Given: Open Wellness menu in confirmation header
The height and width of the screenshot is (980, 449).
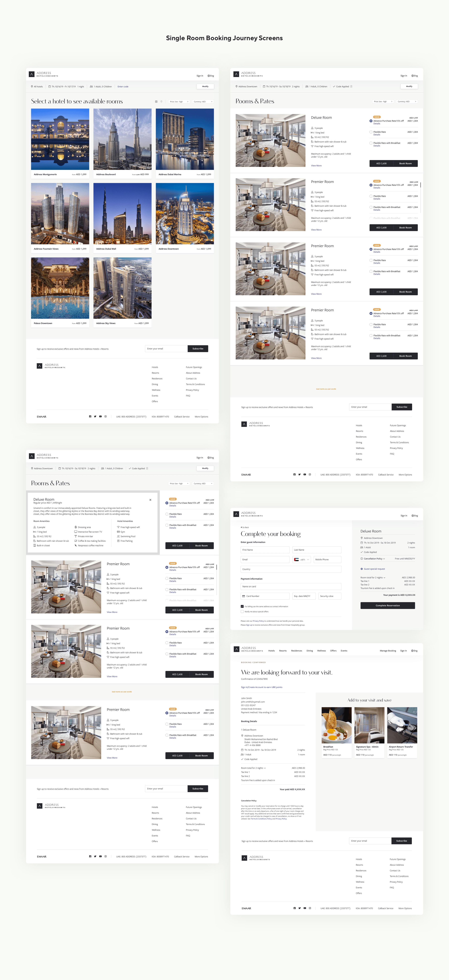Looking at the screenshot, I should pos(322,650).
